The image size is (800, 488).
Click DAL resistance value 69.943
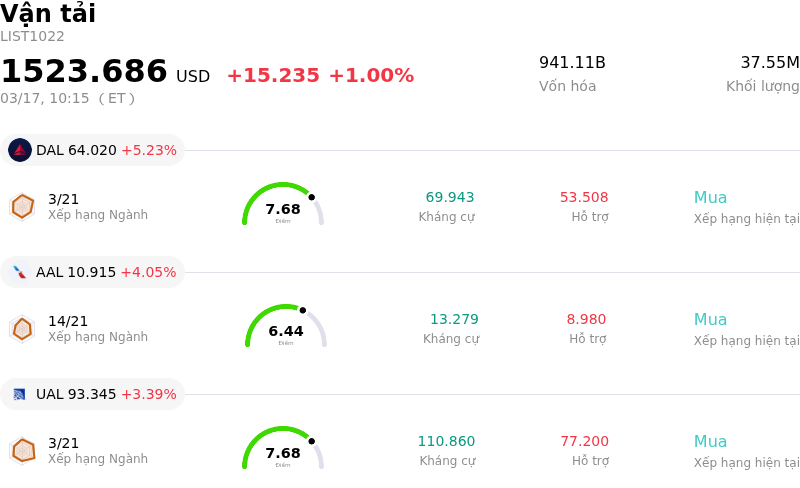[x=450, y=198]
